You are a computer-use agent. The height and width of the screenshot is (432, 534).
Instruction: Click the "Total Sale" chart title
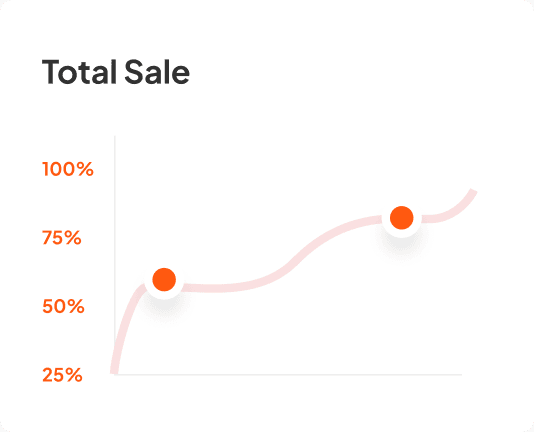tap(116, 72)
